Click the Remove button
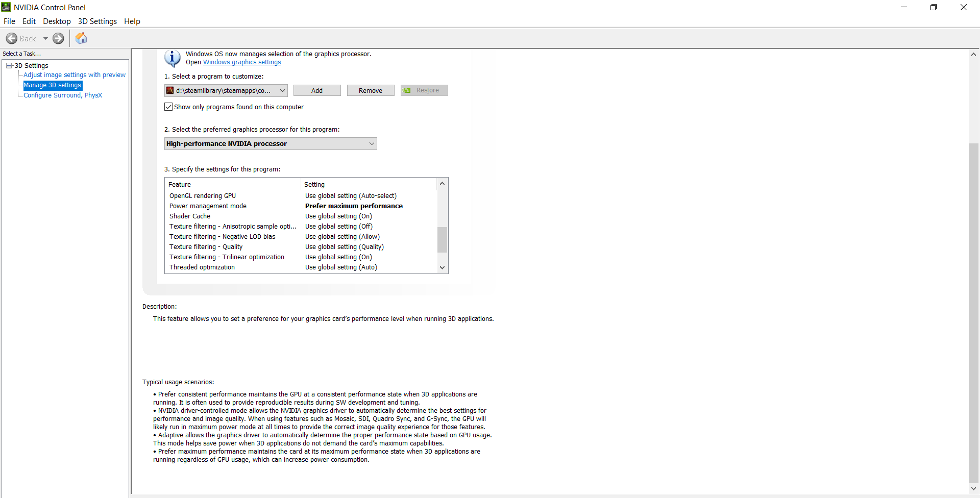The width and height of the screenshot is (980, 498). 371,90
